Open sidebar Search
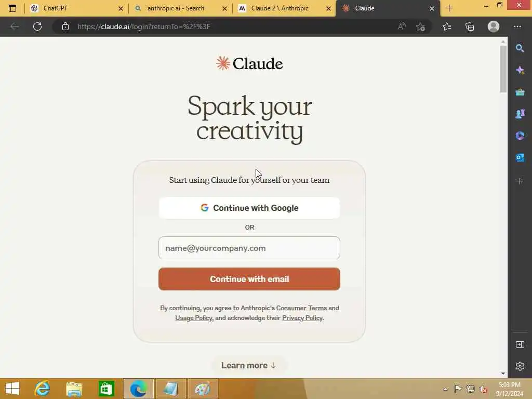Image resolution: width=532 pixels, height=399 pixels. coord(520,48)
